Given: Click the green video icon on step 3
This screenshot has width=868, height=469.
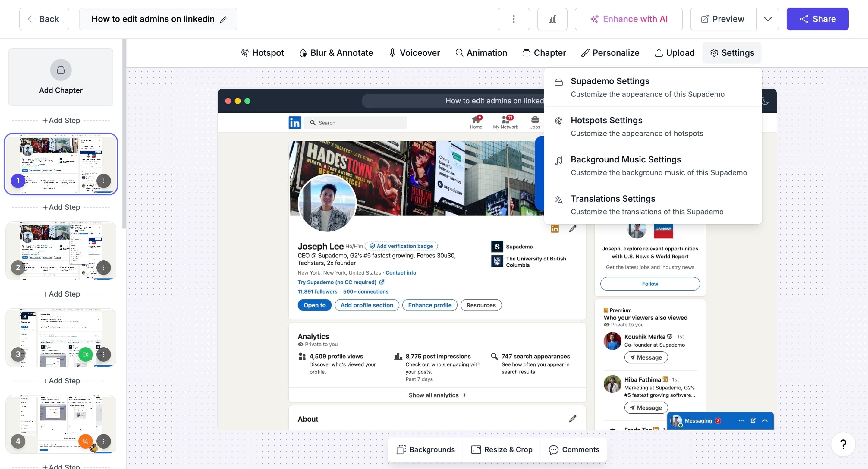Looking at the screenshot, I should [86, 354].
